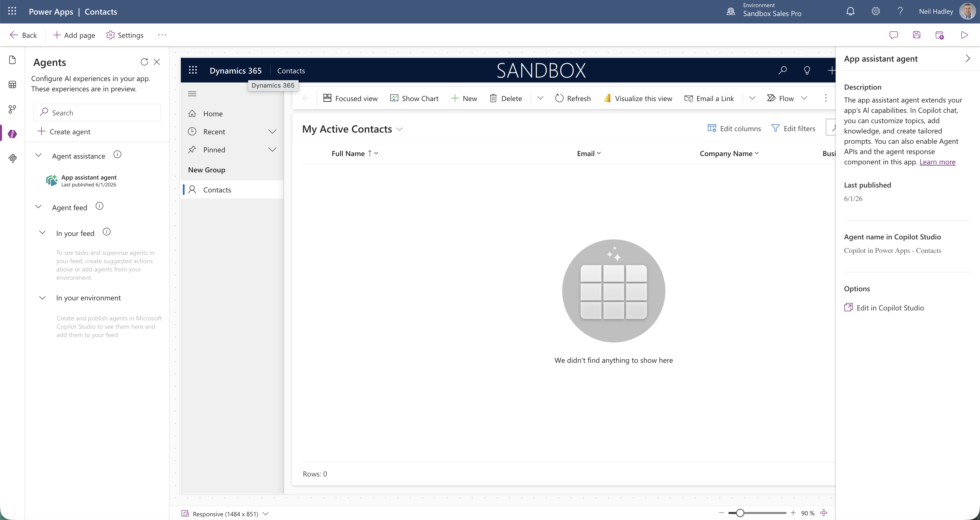
Task: Open the command bar overflow ellipsis
Action: pos(162,35)
